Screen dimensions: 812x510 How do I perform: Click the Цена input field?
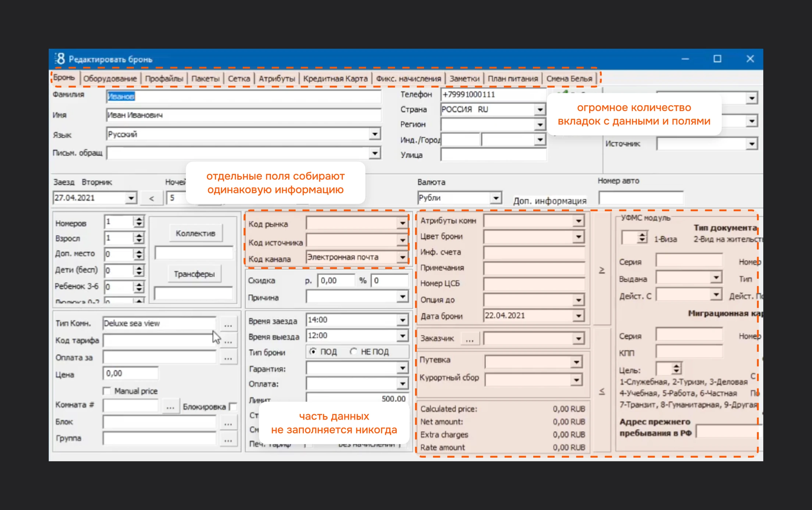131,373
